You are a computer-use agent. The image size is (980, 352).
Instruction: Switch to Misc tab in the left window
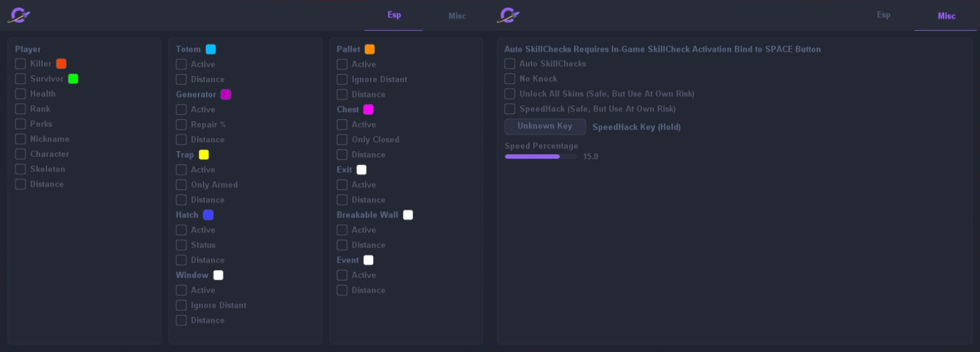click(x=457, y=16)
